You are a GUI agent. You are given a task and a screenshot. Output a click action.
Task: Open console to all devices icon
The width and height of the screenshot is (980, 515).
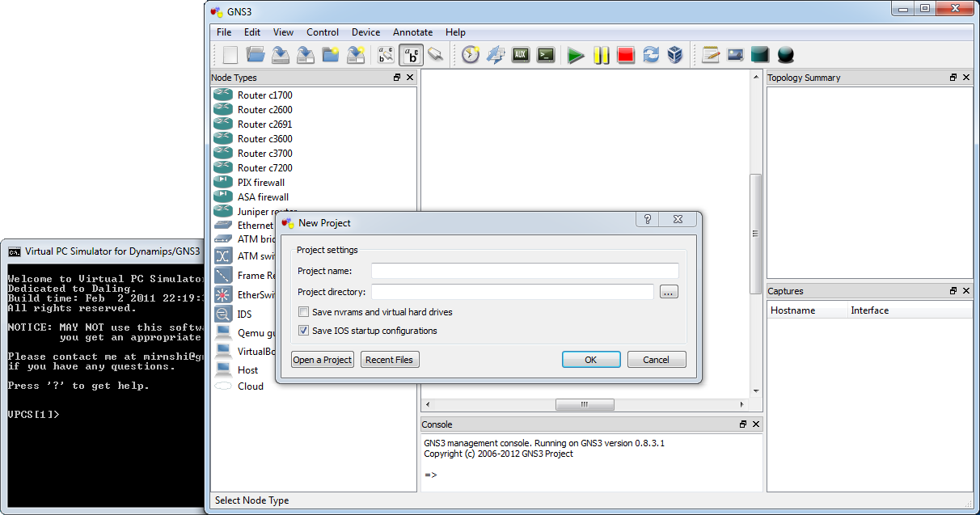(546, 55)
